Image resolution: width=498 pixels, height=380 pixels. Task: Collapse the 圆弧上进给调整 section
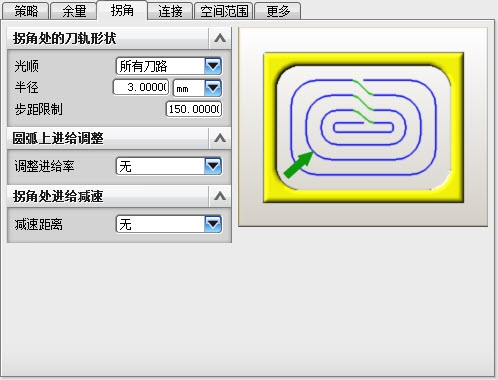[x=220, y=138]
